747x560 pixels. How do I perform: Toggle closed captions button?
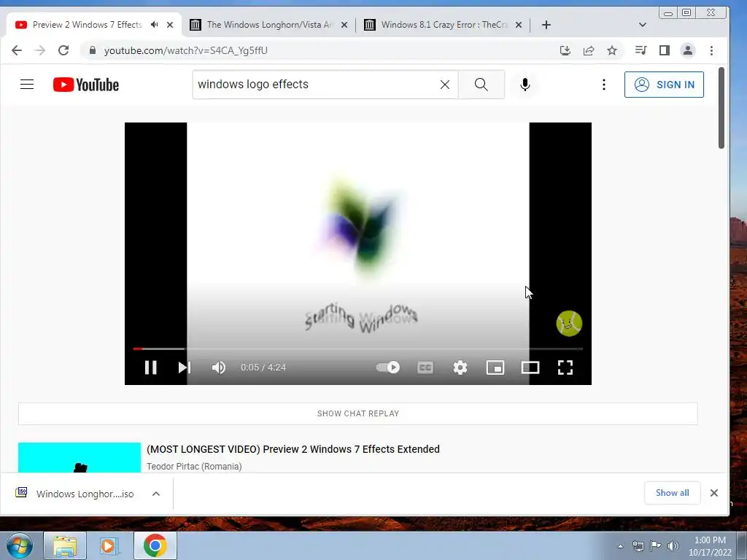tap(425, 367)
